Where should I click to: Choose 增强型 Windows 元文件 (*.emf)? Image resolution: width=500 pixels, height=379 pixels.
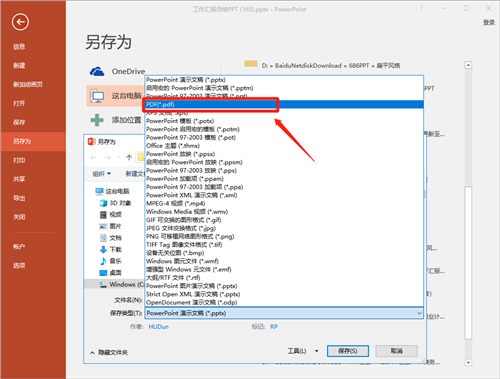[x=284, y=269]
